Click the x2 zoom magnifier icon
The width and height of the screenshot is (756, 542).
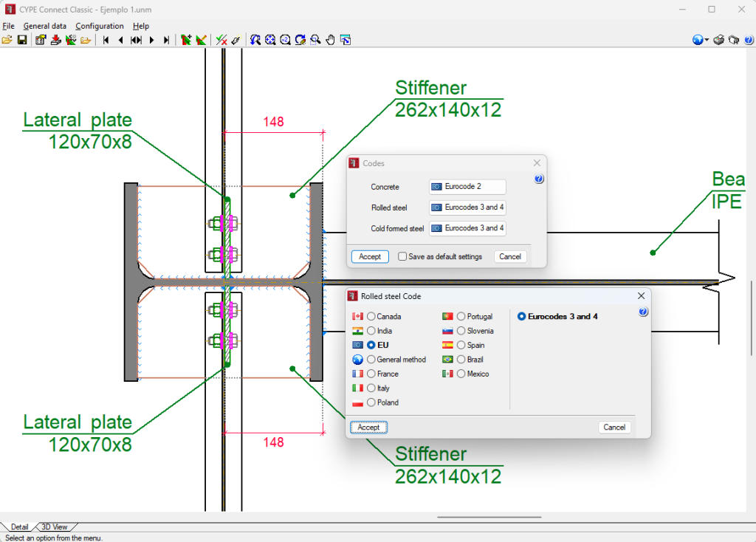coord(286,40)
